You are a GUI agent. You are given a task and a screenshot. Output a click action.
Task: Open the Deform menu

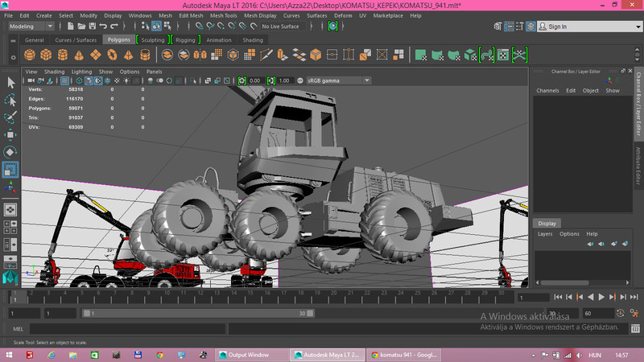click(343, 15)
